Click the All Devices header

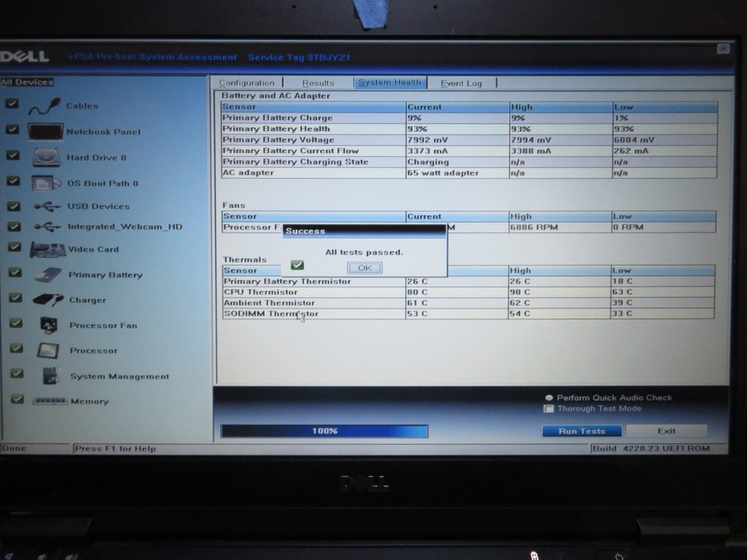click(27, 82)
